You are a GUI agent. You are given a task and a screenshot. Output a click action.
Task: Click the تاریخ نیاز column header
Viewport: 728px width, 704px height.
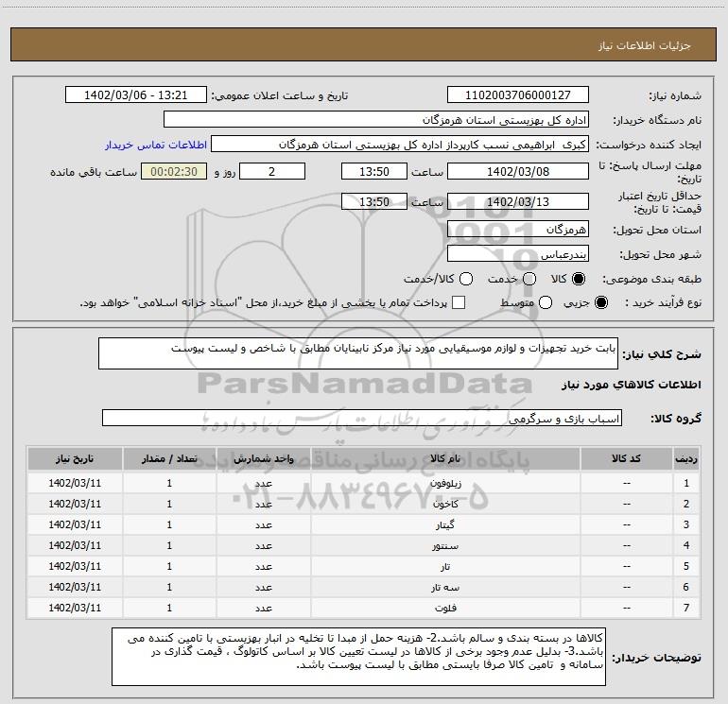click(x=75, y=458)
